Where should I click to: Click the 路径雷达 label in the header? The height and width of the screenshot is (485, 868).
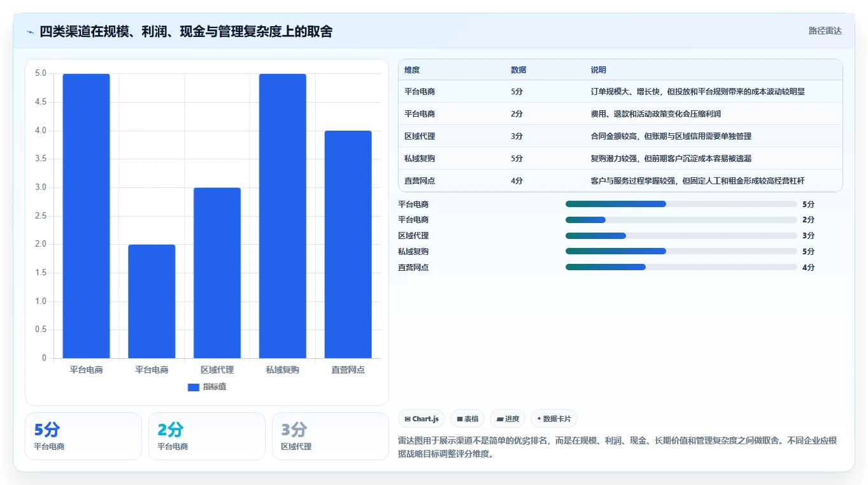click(825, 31)
